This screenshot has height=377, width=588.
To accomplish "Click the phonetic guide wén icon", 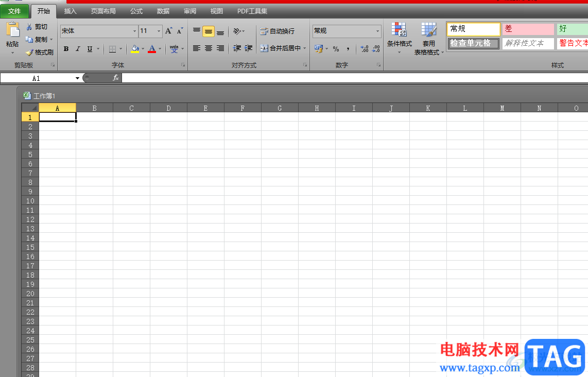I will 174,49.
